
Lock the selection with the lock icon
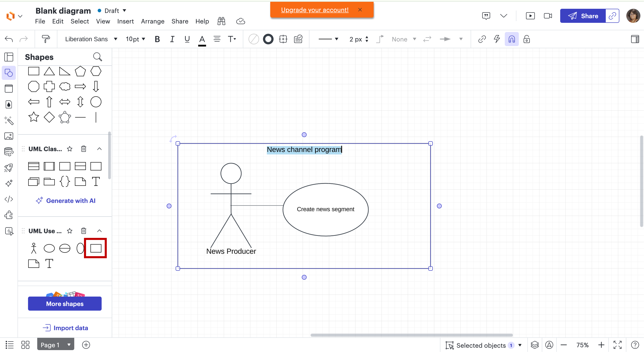pos(527,39)
